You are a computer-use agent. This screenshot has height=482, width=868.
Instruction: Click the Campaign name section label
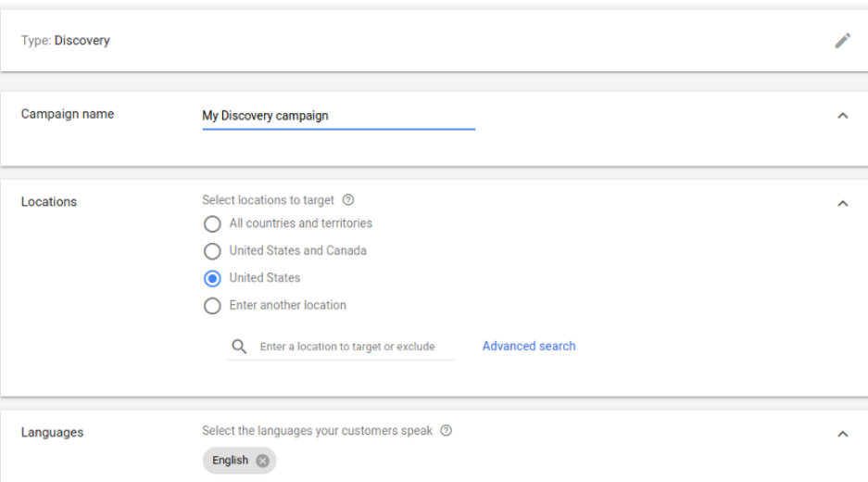click(x=68, y=114)
